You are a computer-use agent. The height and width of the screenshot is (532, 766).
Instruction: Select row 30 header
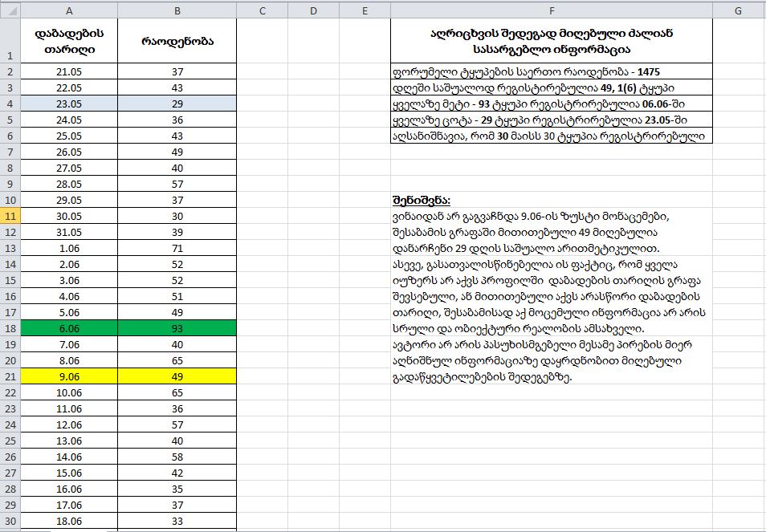coord(10,521)
